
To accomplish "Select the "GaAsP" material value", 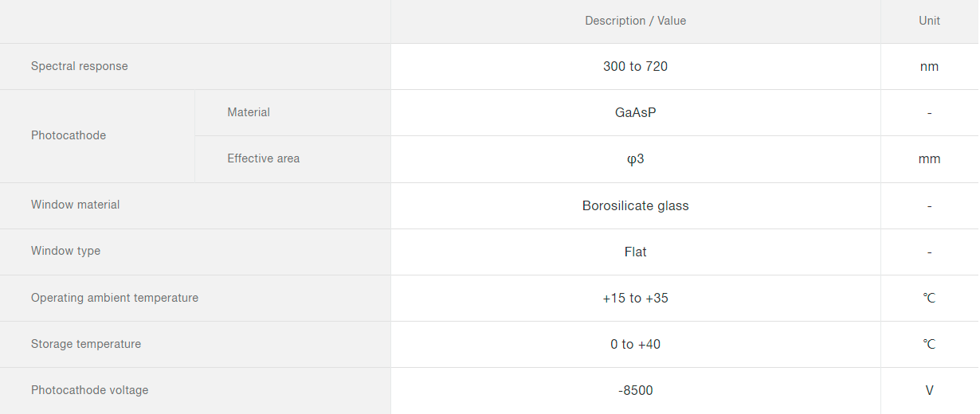I will [x=635, y=113].
